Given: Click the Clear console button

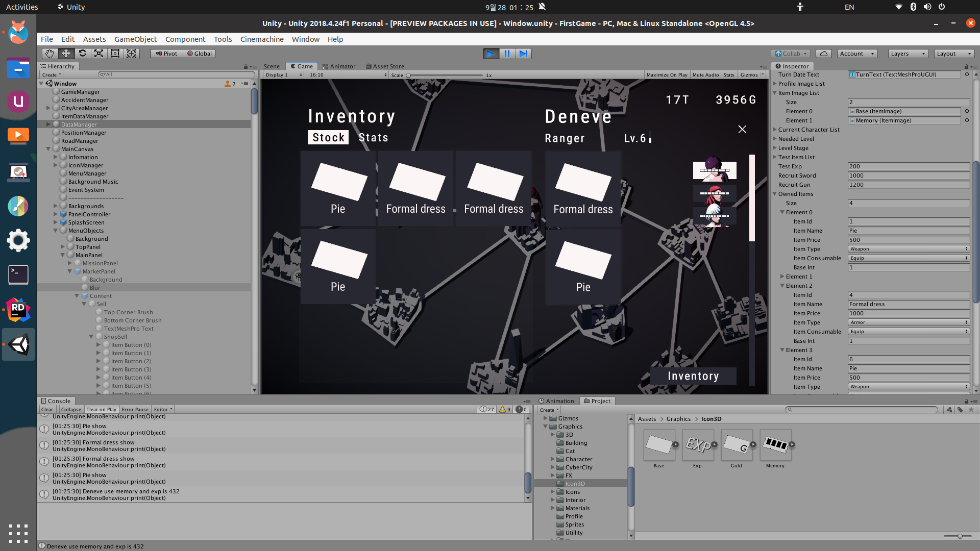Looking at the screenshot, I should [47, 410].
